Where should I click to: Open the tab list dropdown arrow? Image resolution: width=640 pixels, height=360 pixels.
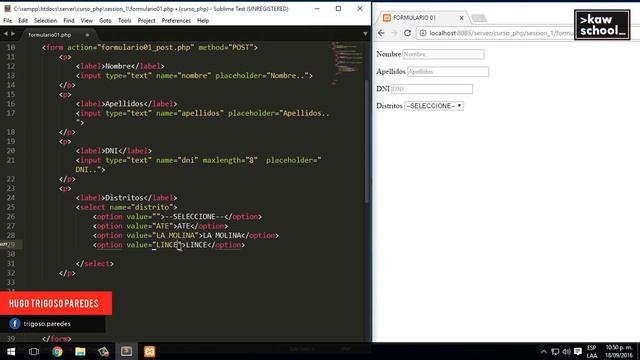pos(365,34)
